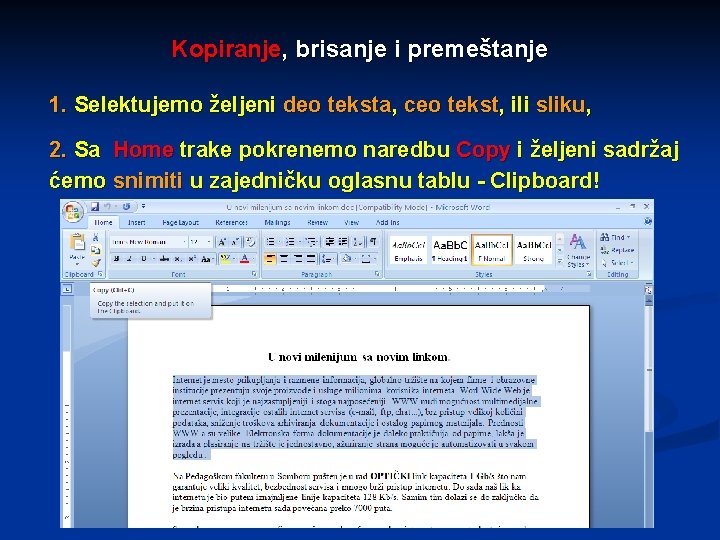Increase paragraph indent
Screen dimensions: 720x540
343,242
